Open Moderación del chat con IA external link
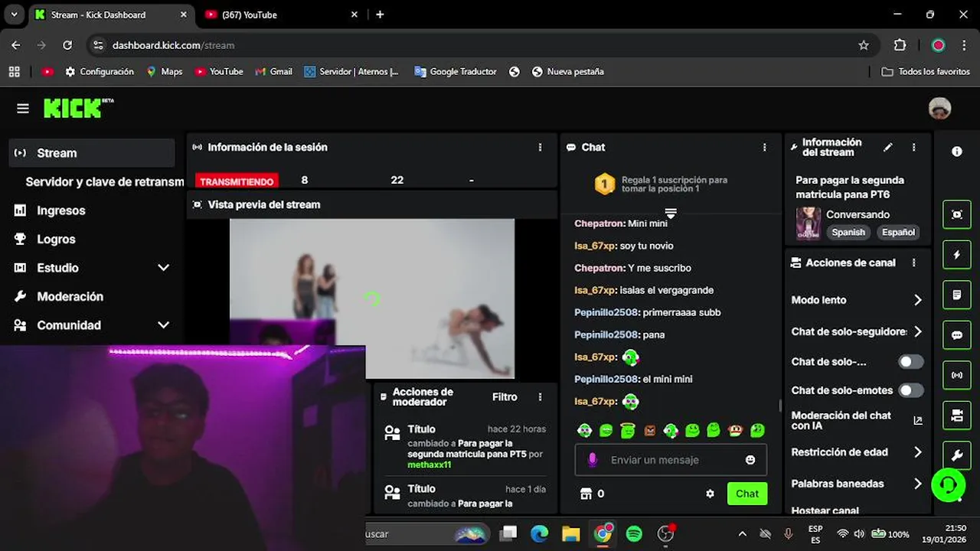This screenshot has height=551, width=980. click(x=918, y=420)
